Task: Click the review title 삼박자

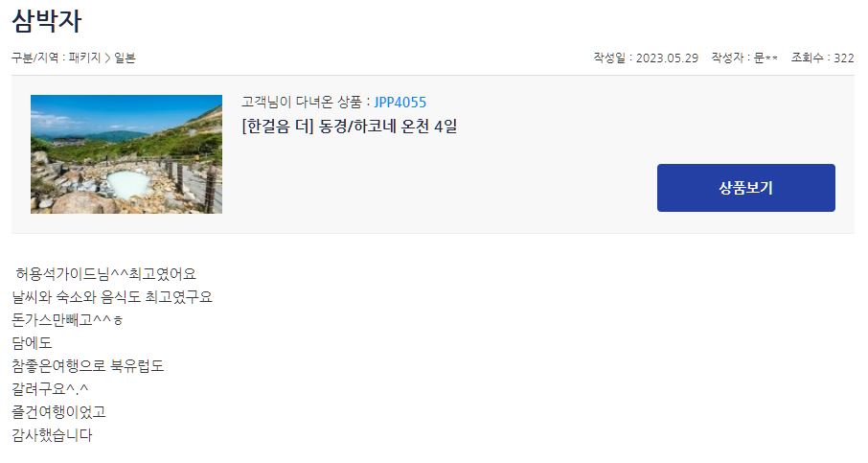Action: click(47, 22)
